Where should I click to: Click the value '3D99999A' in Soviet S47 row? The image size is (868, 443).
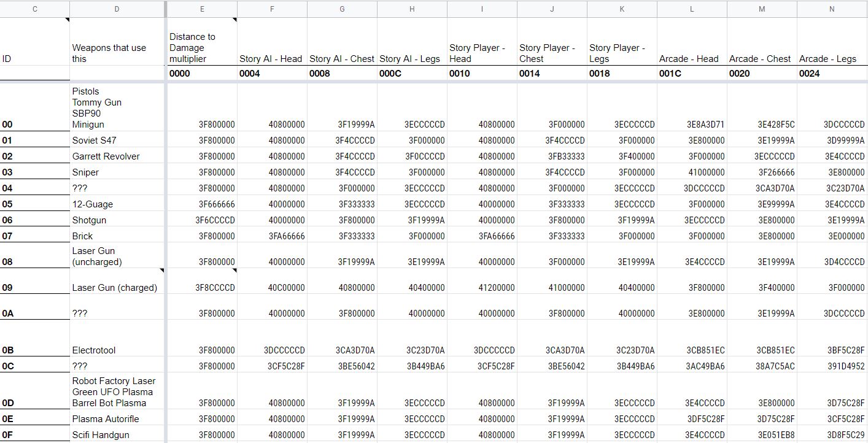(x=832, y=141)
